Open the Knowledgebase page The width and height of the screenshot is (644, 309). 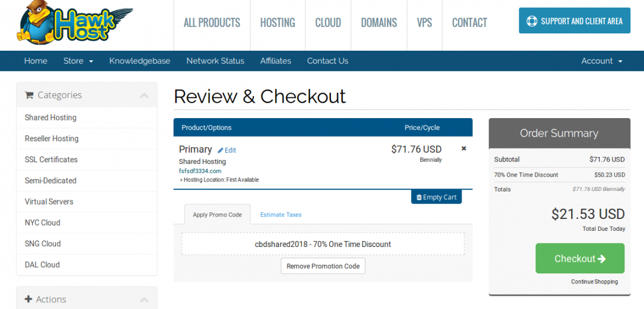140,61
